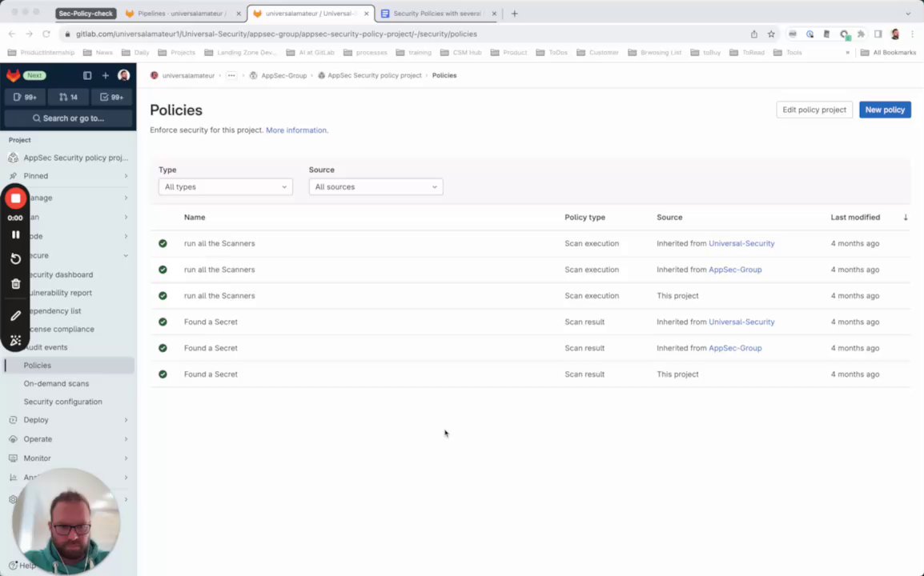The height and width of the screenshot is (576, 924).
Task: Open On-demand scans in the sidebar
Action: [56, 384]
